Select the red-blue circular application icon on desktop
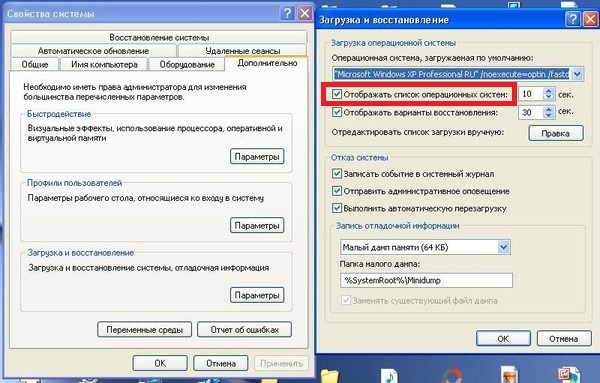The image size is (600, 383). click(453, 376)
